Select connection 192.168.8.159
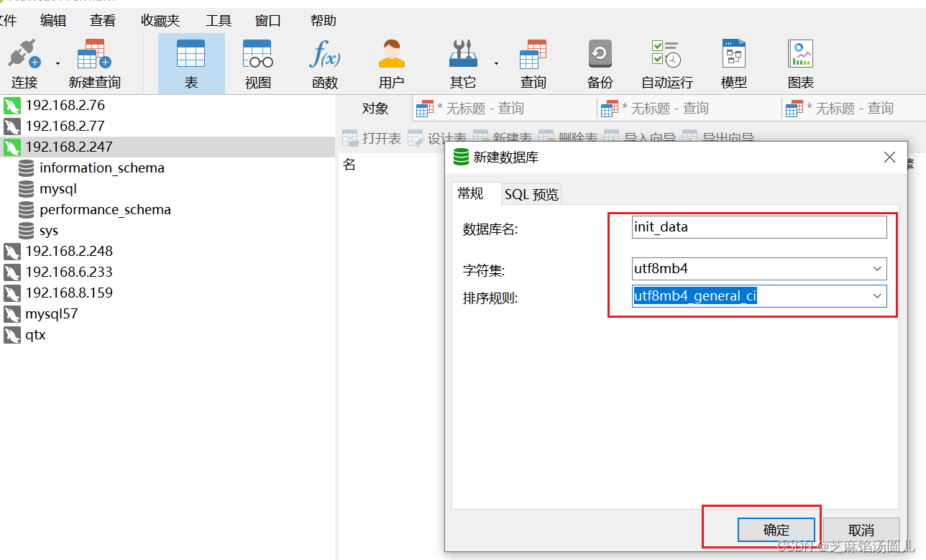This screenshot has height=560, width=926. [x=69, y=293]
